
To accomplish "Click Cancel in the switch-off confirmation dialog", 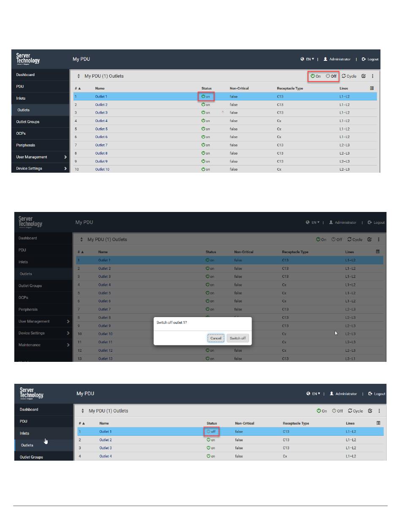I will 216,338.
